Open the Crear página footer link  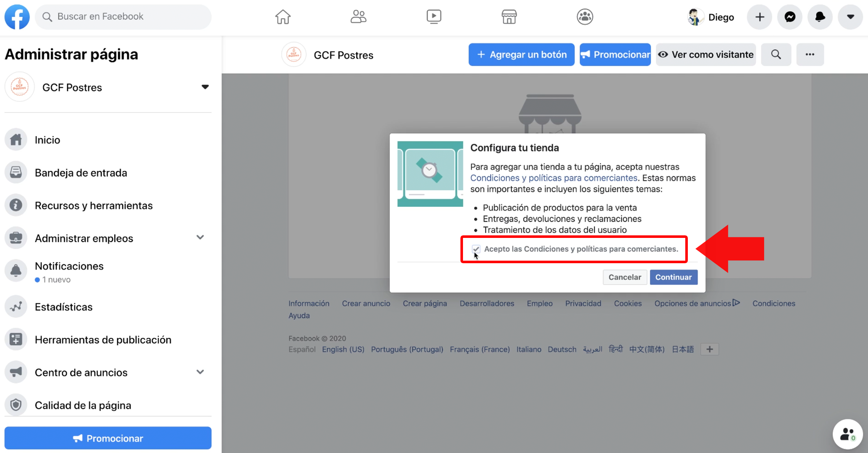pos(425,303)
